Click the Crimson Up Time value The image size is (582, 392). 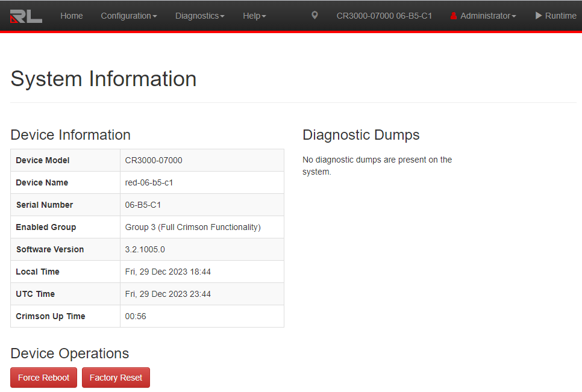pyautogui.click(x=136, y=316)
